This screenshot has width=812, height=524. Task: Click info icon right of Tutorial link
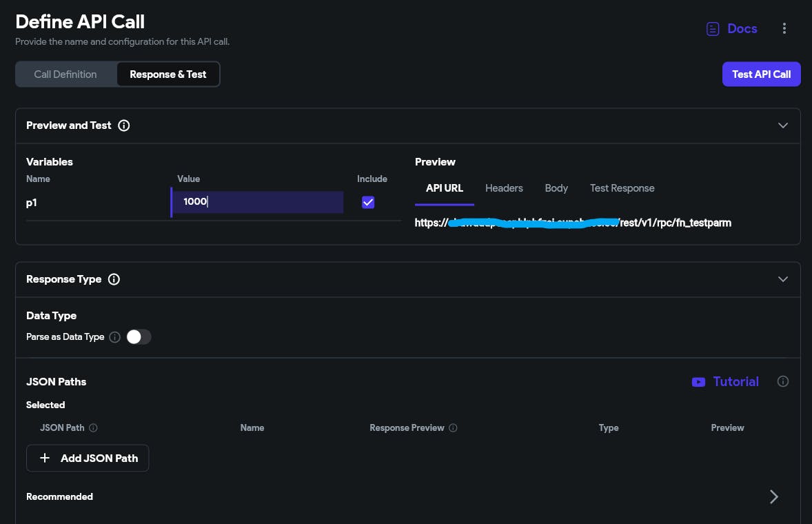783,381
